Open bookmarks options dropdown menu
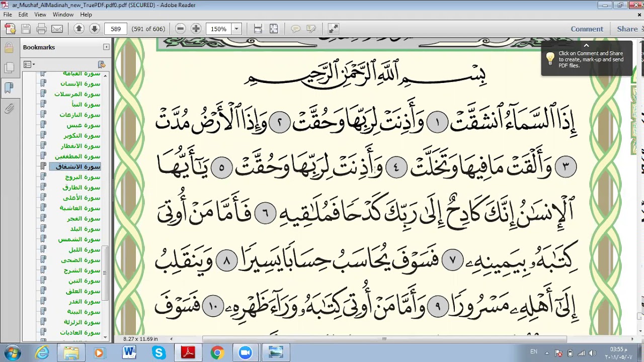644x362 pixels. coord(30,64)
